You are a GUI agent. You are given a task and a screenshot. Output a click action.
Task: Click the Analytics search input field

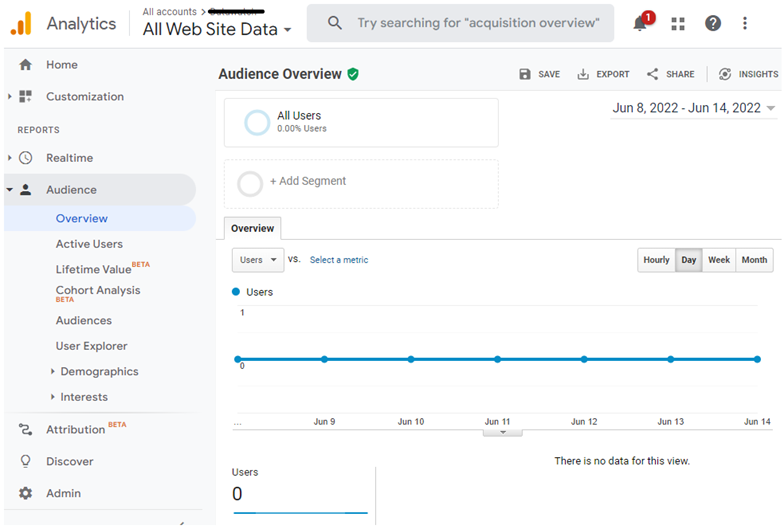478,23
